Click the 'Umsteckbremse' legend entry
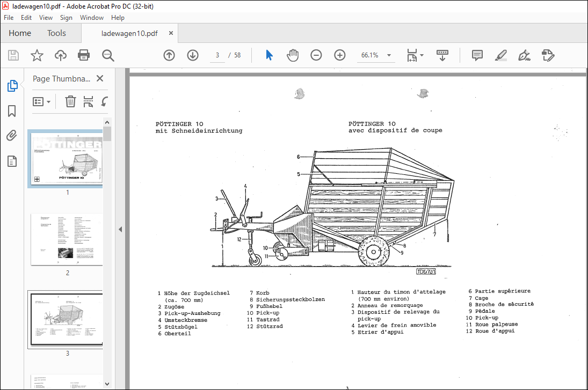The height and width of the screenshot is (390, 588). 186,320
